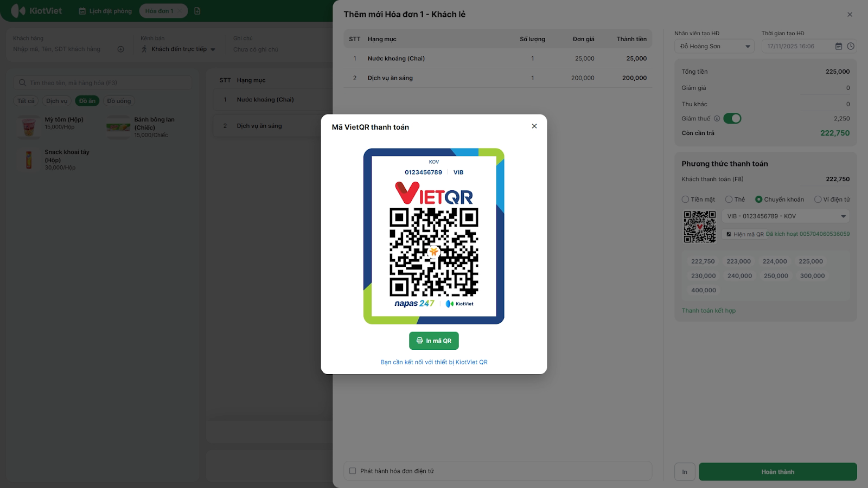Focus the customer search field
The height and width of the screenshot is (488, 868).
click(x=63, y=49)
